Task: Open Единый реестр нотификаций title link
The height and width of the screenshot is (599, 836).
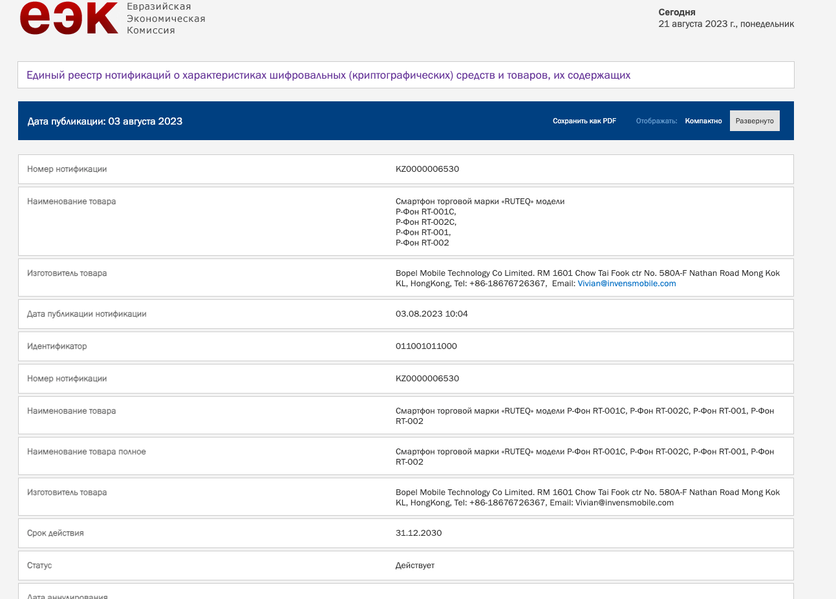Action: 328,75
